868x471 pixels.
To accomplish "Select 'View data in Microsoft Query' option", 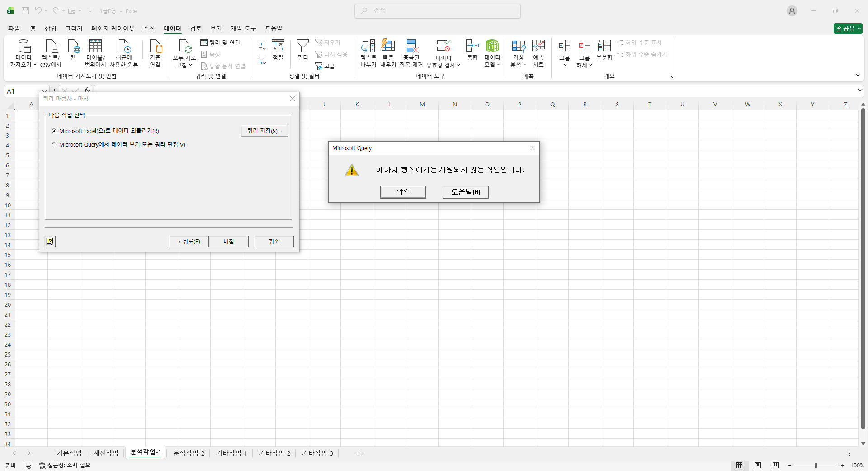I will pyautogui.click(x=54, y=145).
